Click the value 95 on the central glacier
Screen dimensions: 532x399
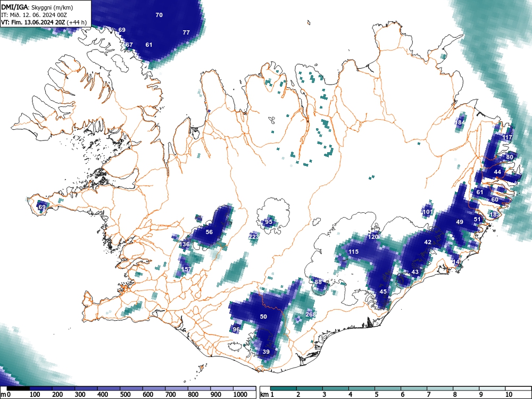click(x=269, y=222)
